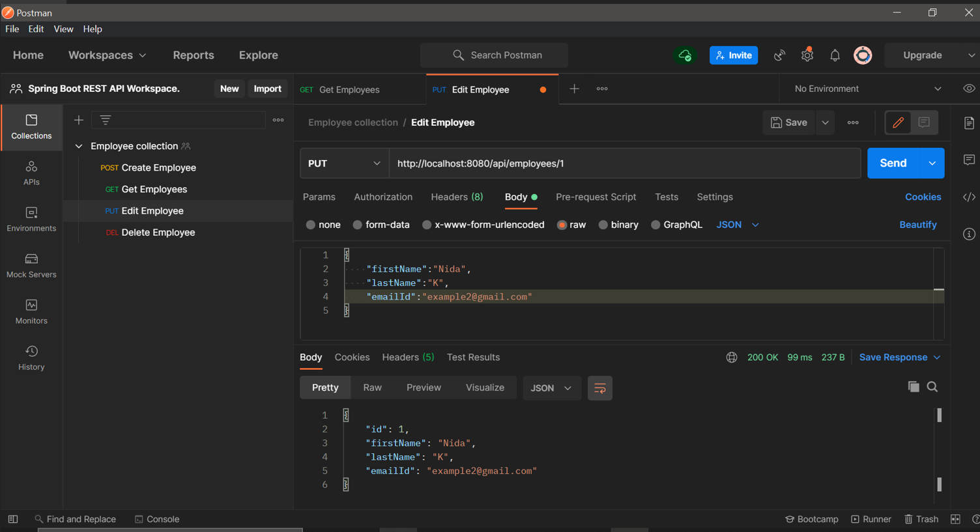Open collections panel more options dots
Viewport: 980px width, 532px height.
(x=278, y=120)
